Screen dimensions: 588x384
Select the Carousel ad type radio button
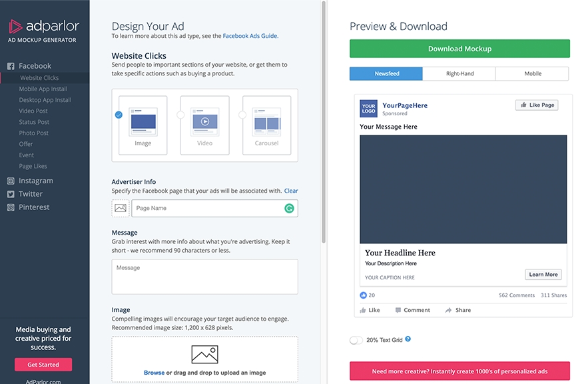242,115
